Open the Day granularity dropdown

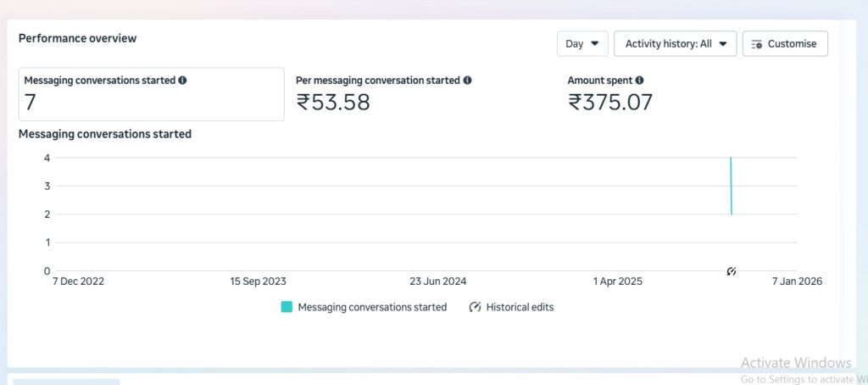(x=582, y=43)
